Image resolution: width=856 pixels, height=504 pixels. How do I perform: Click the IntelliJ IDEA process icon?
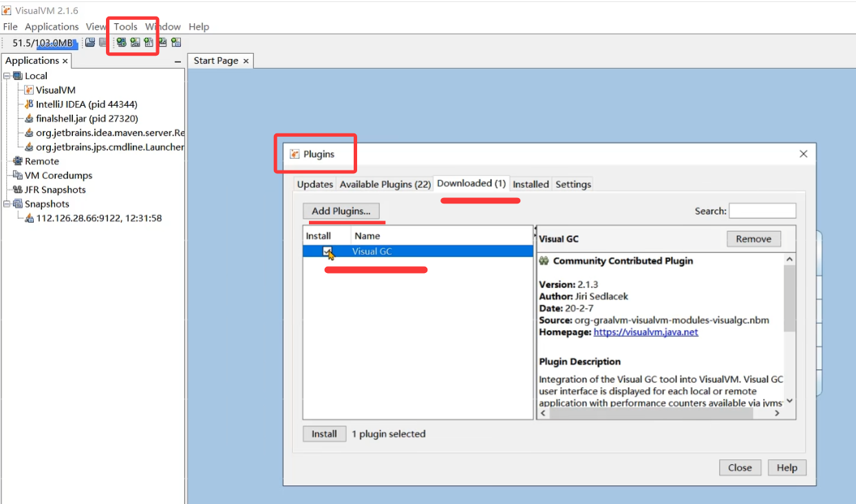(x=29, y=105)
